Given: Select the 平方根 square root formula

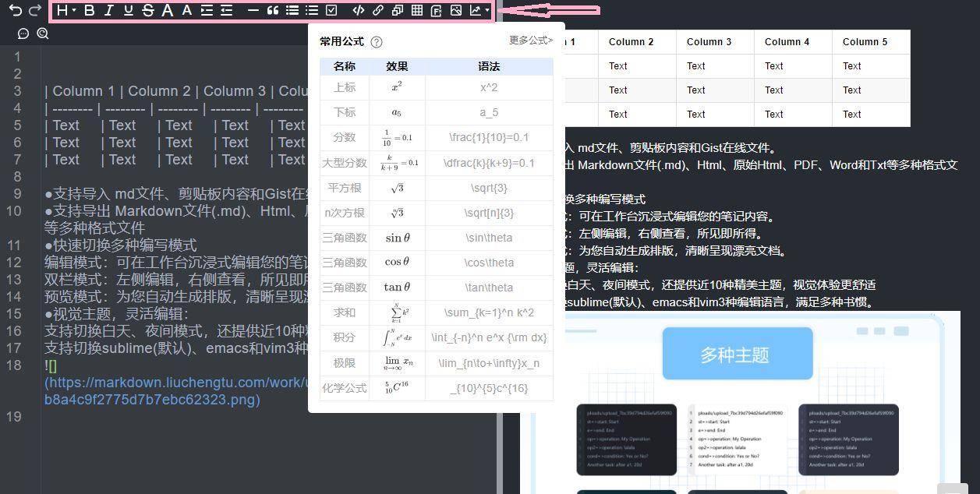Looking at the screenshot, I should point(344,188).
